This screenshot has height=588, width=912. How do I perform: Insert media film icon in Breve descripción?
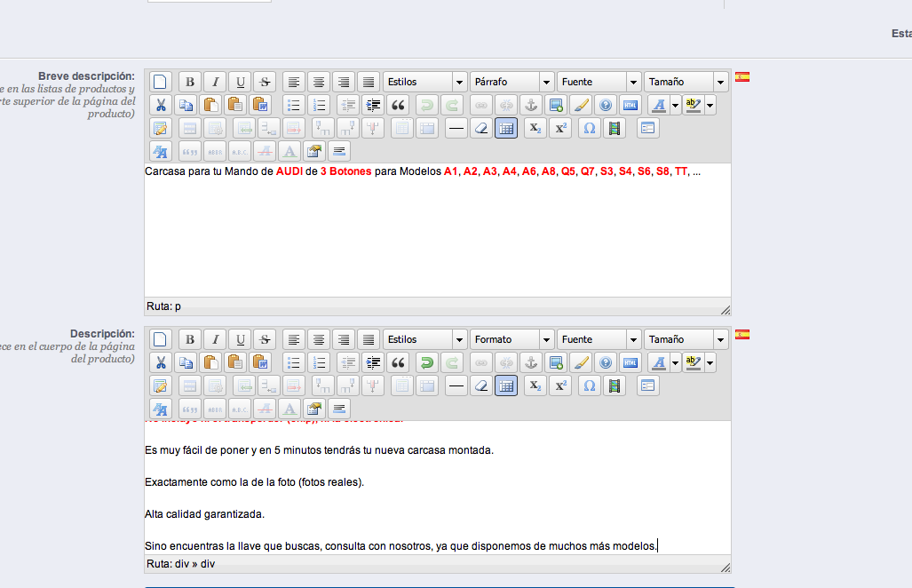click(x=615, y=129)
